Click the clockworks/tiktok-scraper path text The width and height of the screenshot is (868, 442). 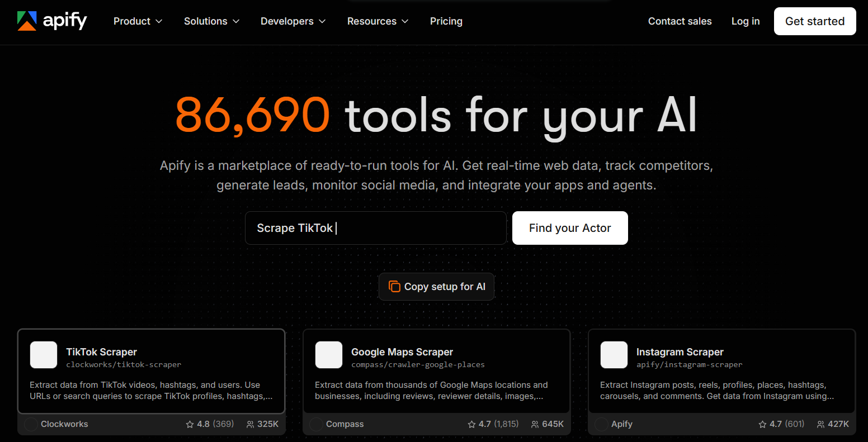124,364
